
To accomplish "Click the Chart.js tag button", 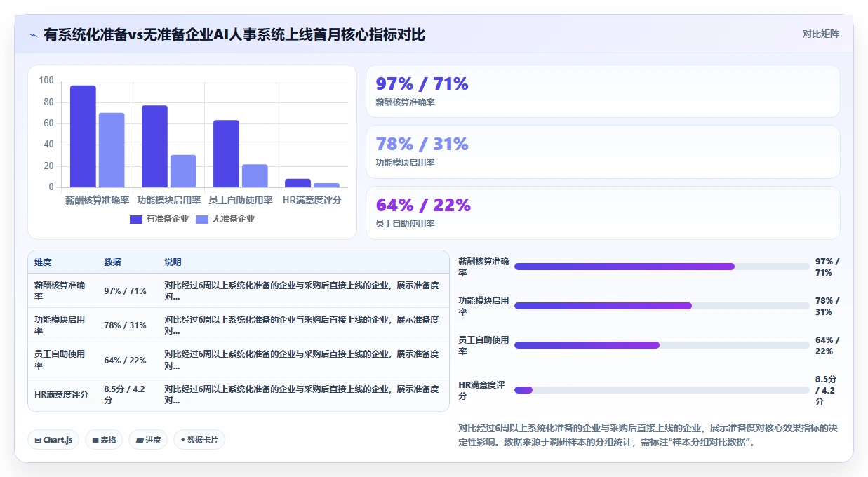I will 54,440.
